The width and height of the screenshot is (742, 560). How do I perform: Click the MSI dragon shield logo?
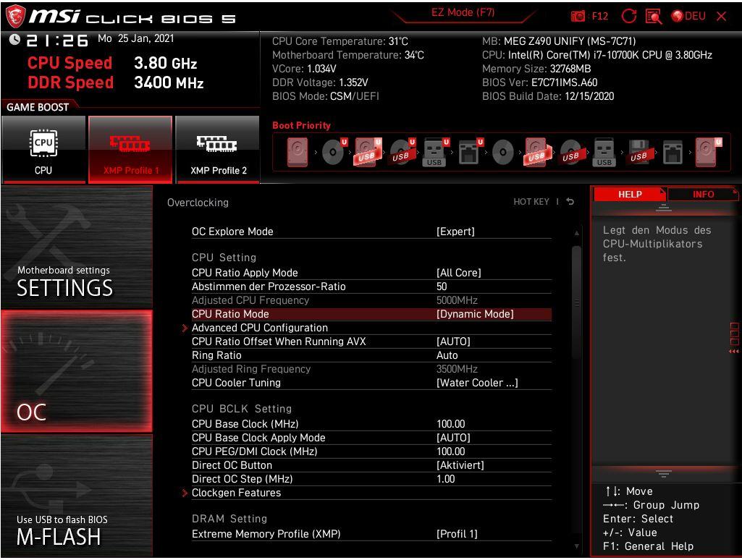click(14, 16)
